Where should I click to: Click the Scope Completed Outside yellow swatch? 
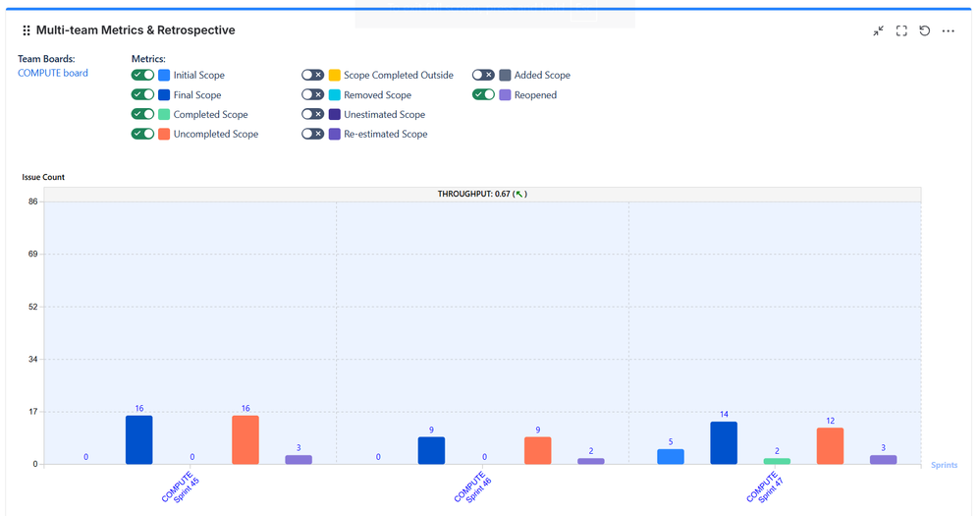[x=335, y=75]
